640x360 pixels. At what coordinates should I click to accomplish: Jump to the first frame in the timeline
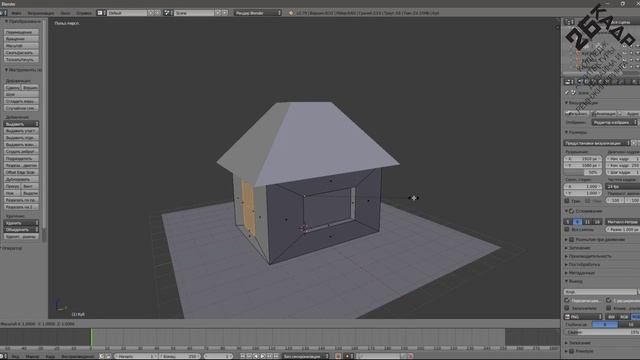(x=242, y=356)
